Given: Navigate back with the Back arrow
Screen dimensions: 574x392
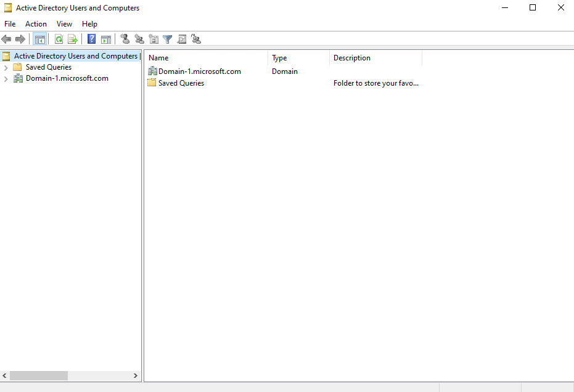Looking at the screenshot, I should (6, 39).
